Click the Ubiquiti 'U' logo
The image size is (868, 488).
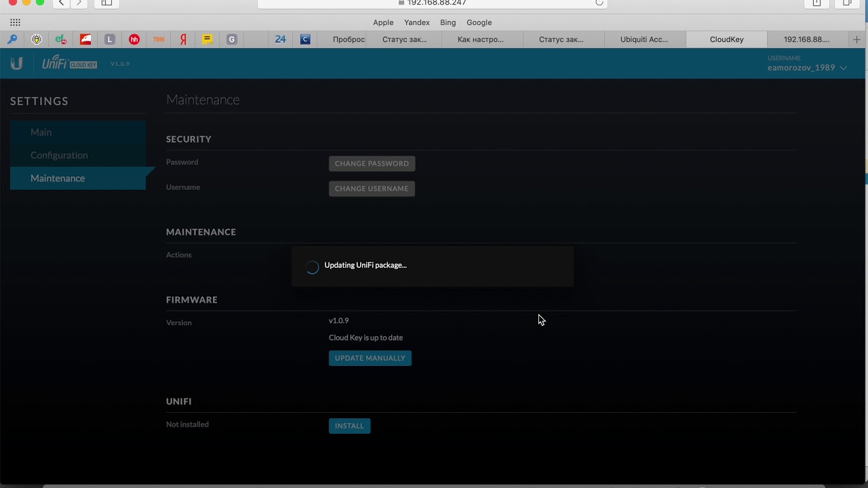coord(17,64)
